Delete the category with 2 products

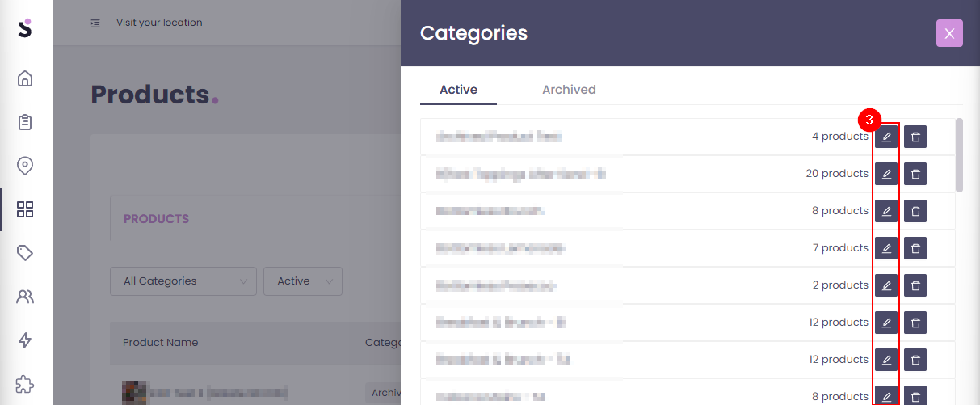915,285
